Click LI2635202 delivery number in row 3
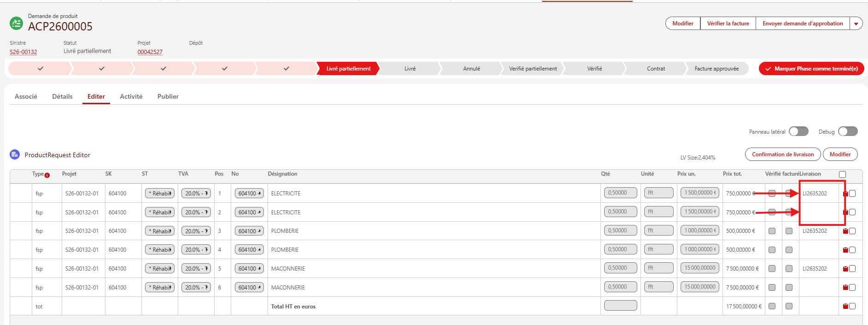The width and height of the screenshot is (868, 325). pyautogui.click(x=815, y=231)
